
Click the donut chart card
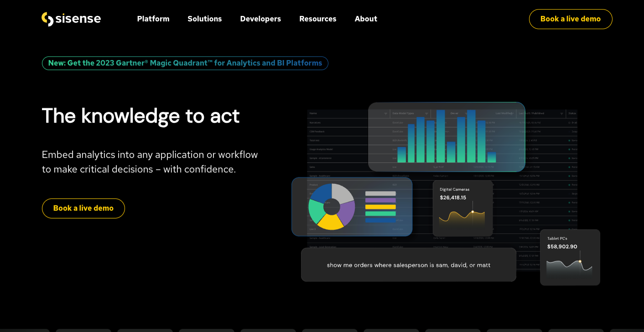click(x=352, y=207)
